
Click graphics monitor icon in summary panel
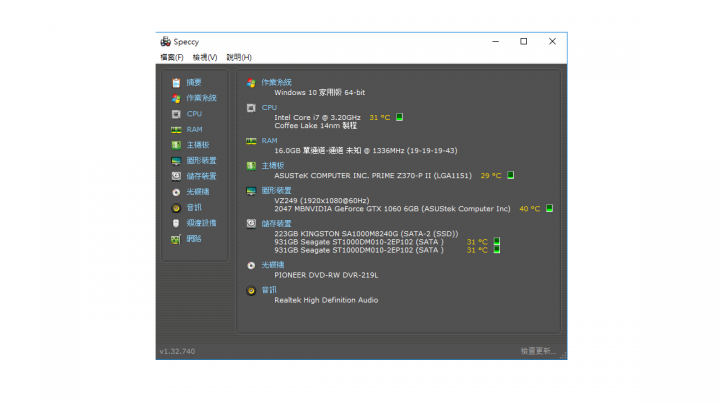pyautogui.click(x=251, y=191)
